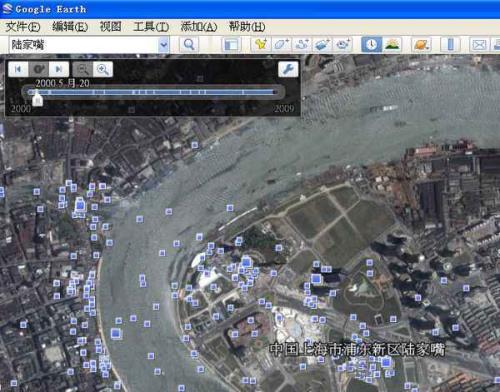Record a tour with the camera icon

(343, 44)
